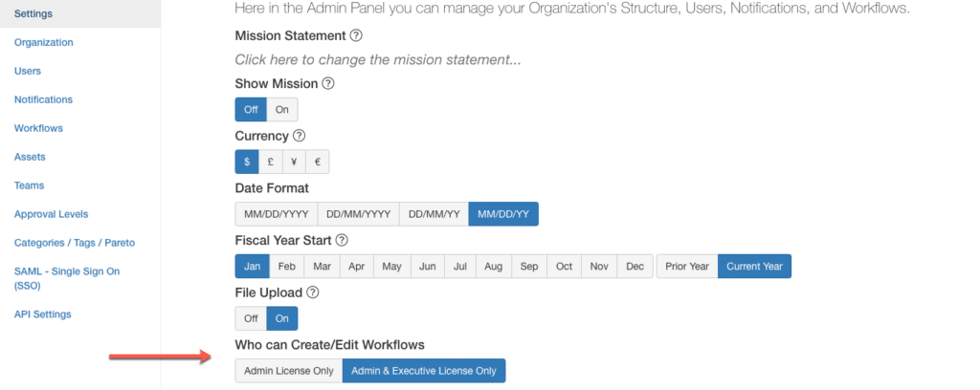Select Oct as fiscal year start
This screenshot has height=390, width=980.
(564, 266)
